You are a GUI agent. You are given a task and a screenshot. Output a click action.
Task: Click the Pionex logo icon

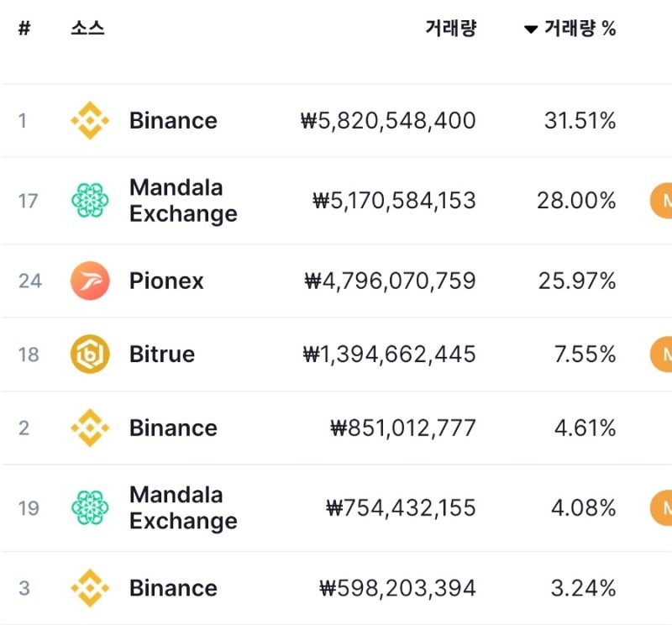point(90,281)
